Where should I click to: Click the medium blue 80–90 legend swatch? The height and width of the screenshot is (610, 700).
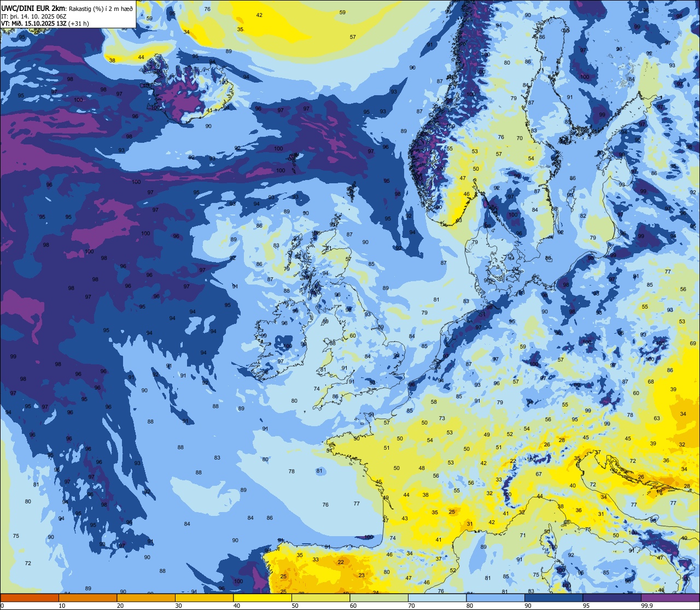[x=495, y=597]
